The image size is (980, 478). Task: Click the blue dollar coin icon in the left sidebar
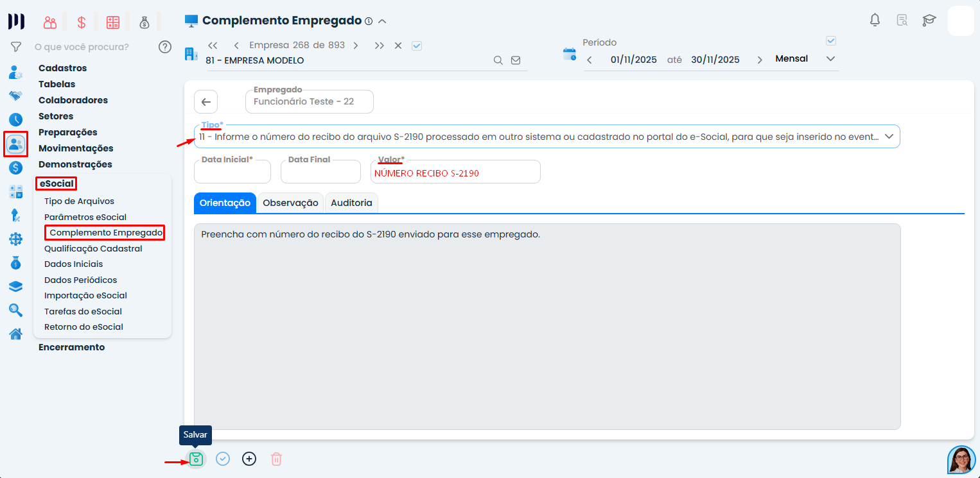(16, 168)
